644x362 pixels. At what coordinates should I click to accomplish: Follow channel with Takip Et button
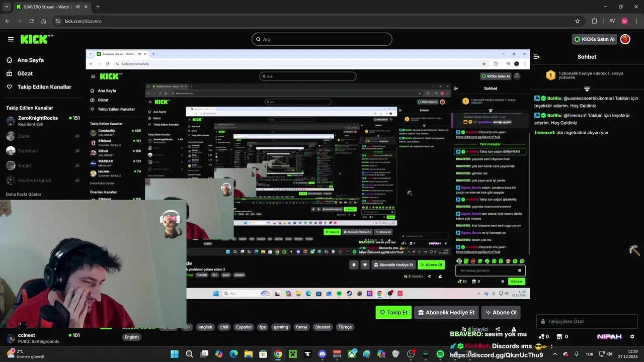coord(393,312)
